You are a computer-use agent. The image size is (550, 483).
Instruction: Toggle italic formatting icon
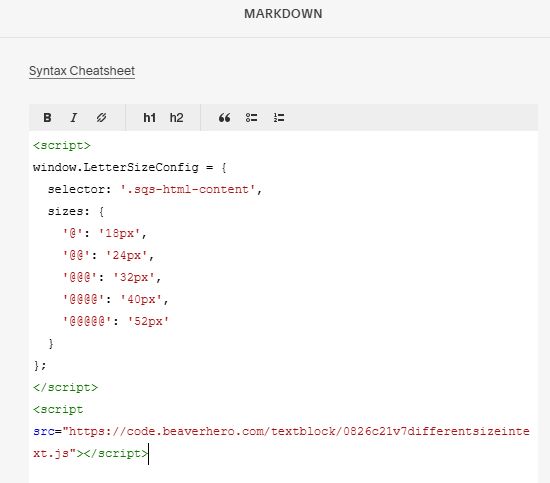click(x=74, y=118)
